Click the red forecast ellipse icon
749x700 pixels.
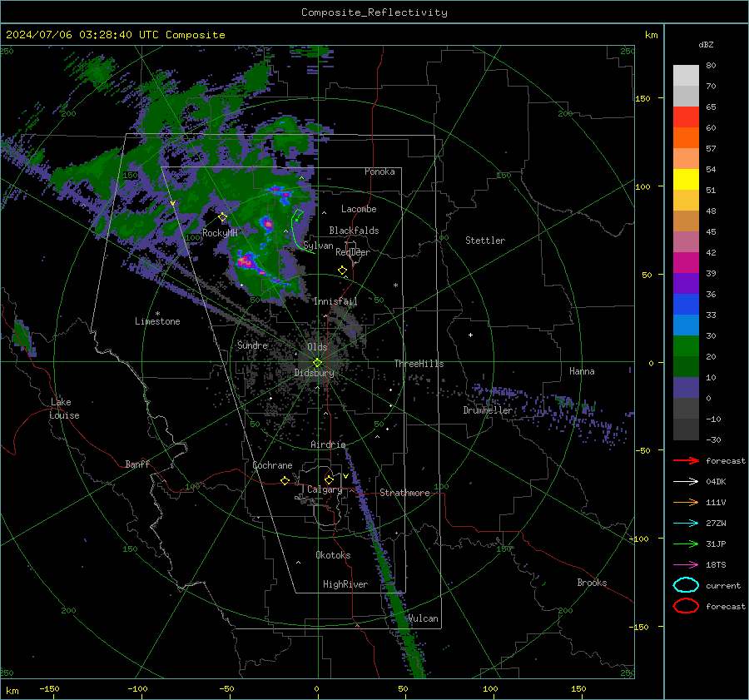coord(686,606)
